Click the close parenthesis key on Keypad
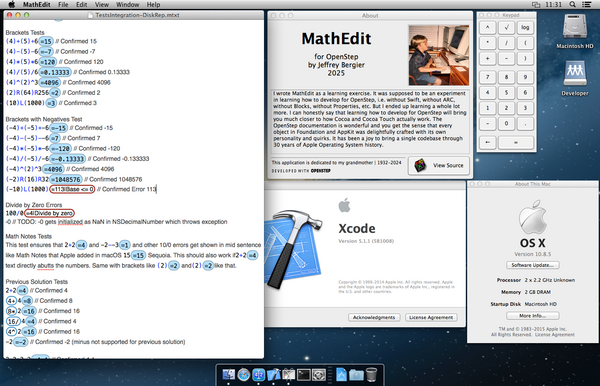600x386 pixels. coord(525,59)
